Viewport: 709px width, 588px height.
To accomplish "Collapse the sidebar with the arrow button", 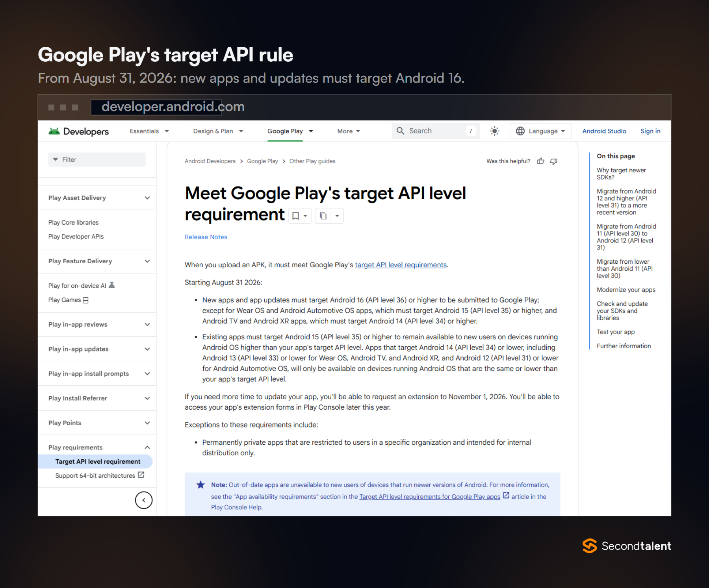I will pyautogui.click(x=144, y=500).
